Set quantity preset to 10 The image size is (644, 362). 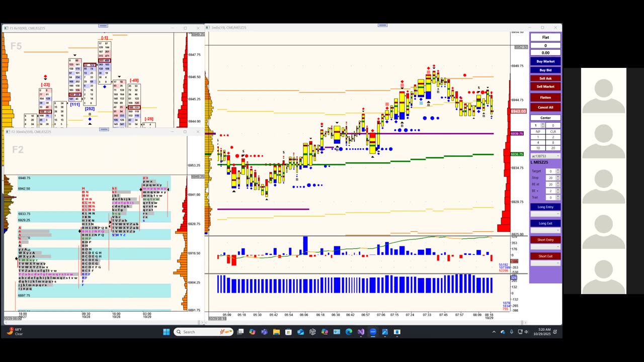(x=538, y=148)
